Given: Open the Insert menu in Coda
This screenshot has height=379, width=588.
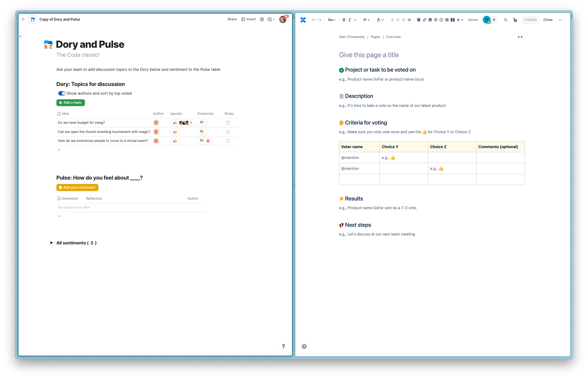Looking at the screenshot, I should pyautogui.click(x=248, y=19).
